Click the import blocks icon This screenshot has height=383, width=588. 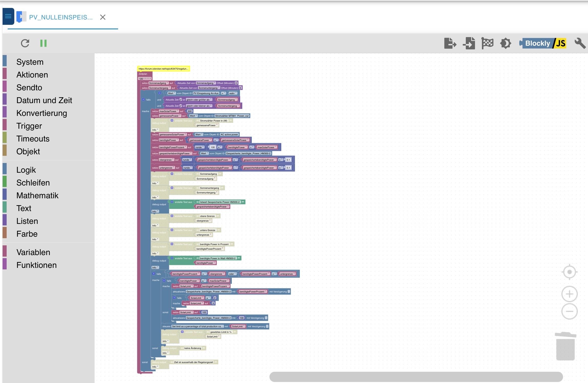click(x=469, y=43)
